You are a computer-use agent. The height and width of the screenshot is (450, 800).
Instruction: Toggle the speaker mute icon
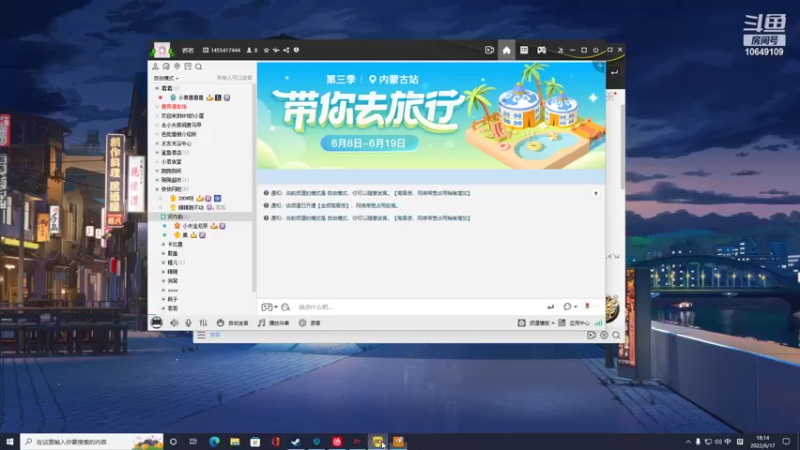(174, 323)
